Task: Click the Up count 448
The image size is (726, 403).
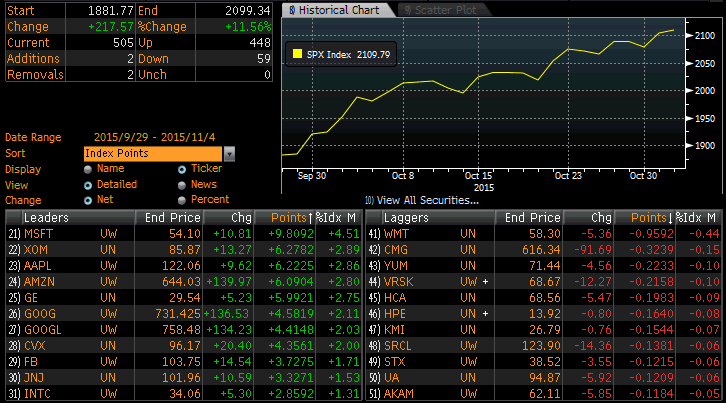Action: click(260, 43)
